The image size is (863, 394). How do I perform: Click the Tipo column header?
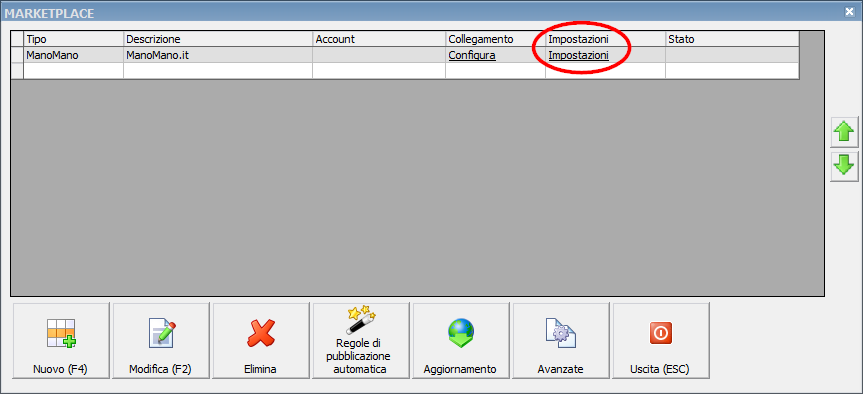[73, 39]
